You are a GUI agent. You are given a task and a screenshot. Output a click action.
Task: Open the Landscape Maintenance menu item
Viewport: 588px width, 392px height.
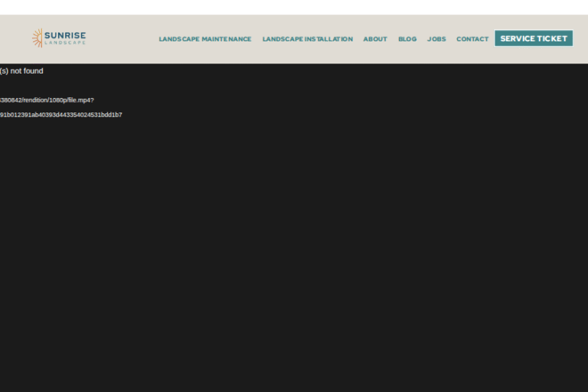coord(204,39)
